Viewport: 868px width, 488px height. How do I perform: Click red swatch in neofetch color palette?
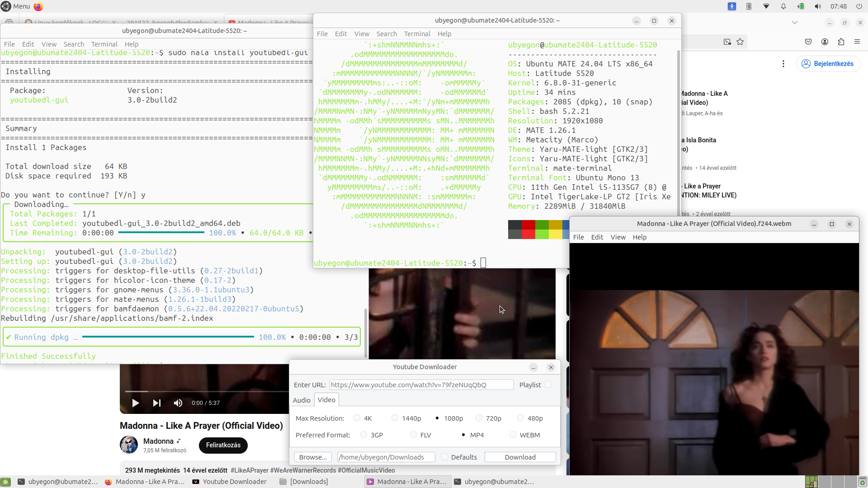(x=528, y=225)
